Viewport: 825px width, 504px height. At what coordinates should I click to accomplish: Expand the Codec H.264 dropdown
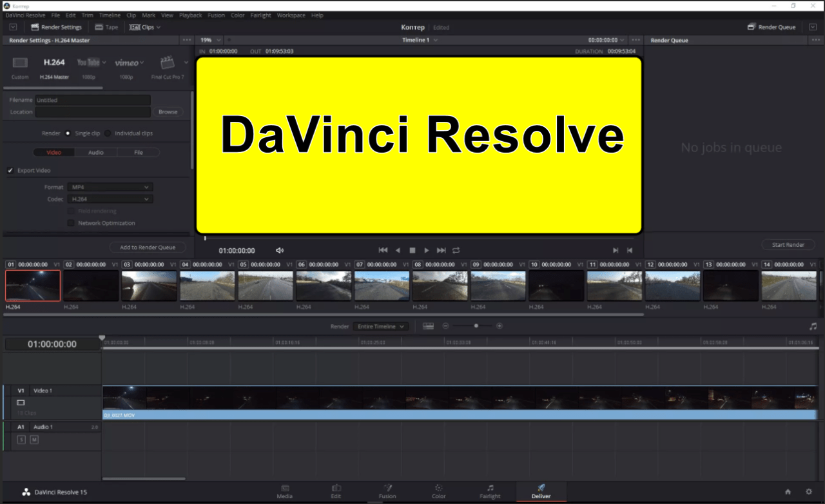[110, 199]
